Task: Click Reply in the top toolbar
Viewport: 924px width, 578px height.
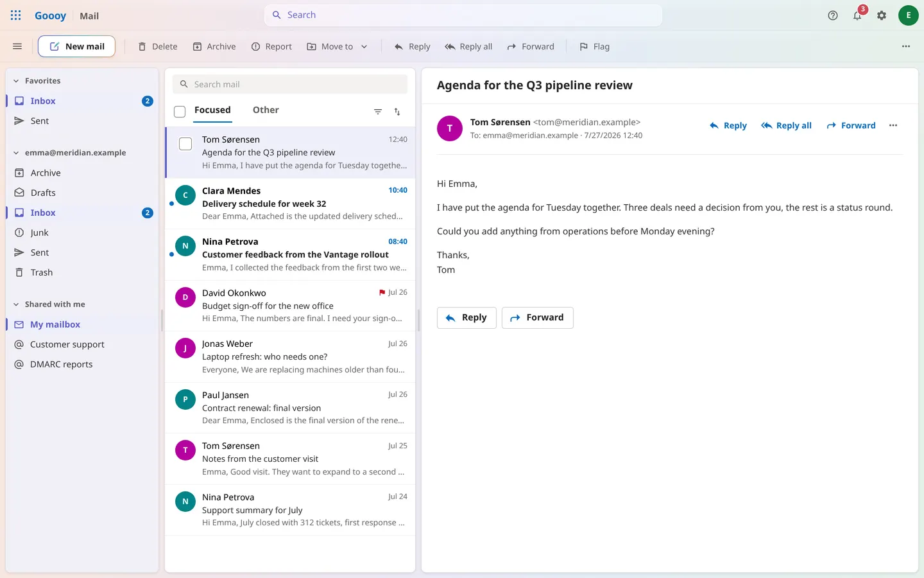Action: (412, 46)
